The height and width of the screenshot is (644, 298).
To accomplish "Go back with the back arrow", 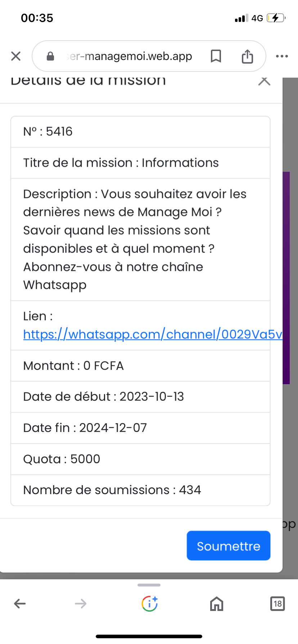I will coord(20,603).
